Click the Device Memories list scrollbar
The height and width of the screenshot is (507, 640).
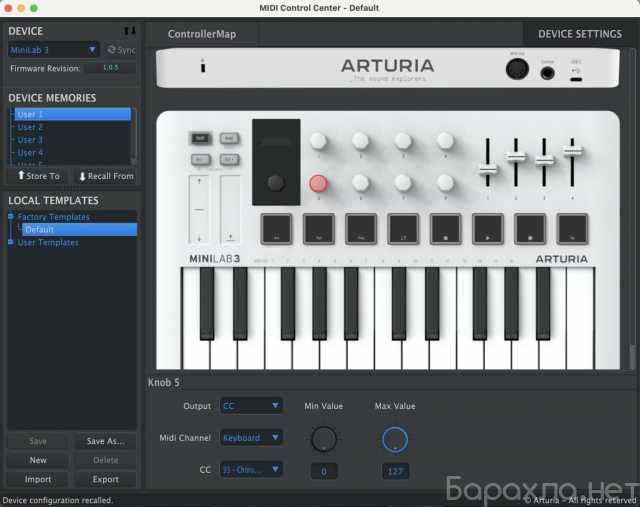pyautogui.click(x=133, y=136)
